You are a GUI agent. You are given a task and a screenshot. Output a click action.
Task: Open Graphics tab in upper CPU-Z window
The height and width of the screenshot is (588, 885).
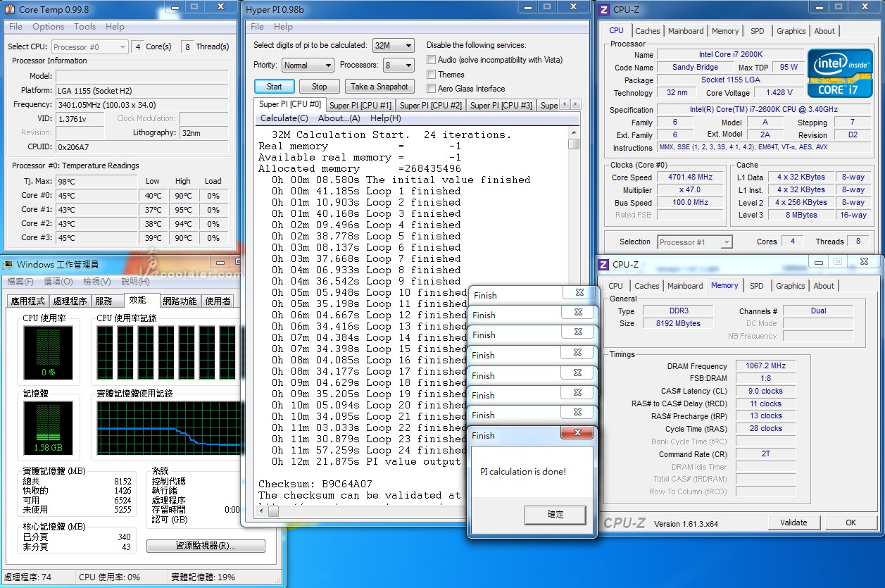(x=791, y=31)
